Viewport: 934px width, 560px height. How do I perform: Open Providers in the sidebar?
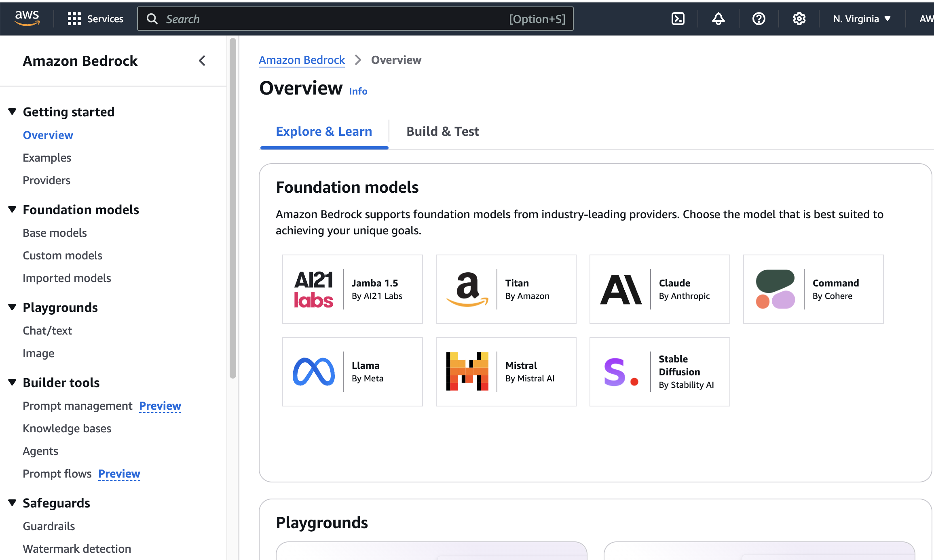click(x=46, y=180)
